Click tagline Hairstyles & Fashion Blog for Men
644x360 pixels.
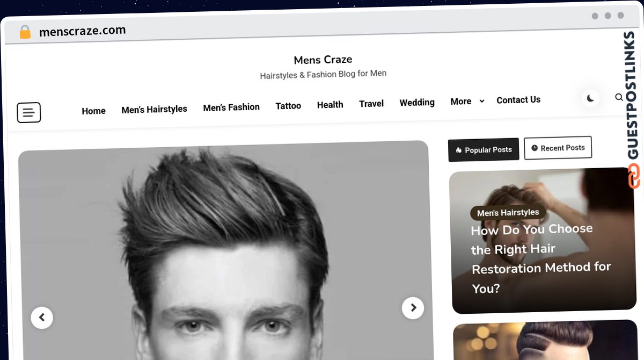[x=323, y=74]
